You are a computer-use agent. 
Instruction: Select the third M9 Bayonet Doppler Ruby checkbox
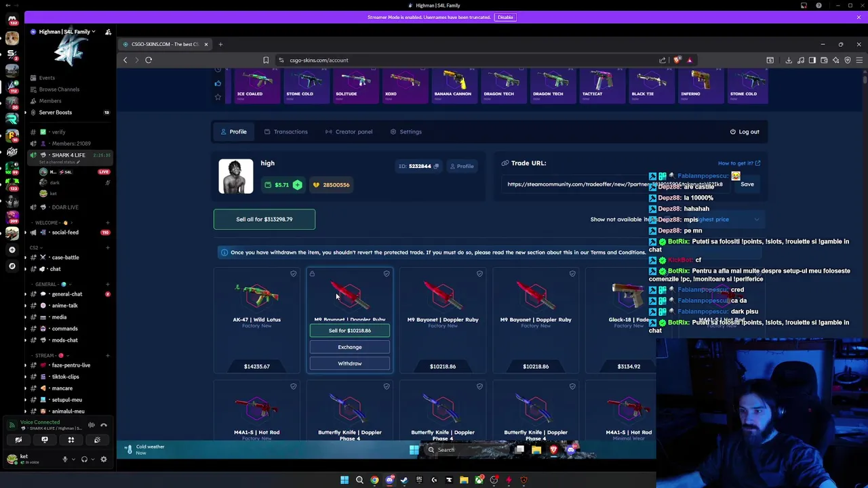click(479, 274)
